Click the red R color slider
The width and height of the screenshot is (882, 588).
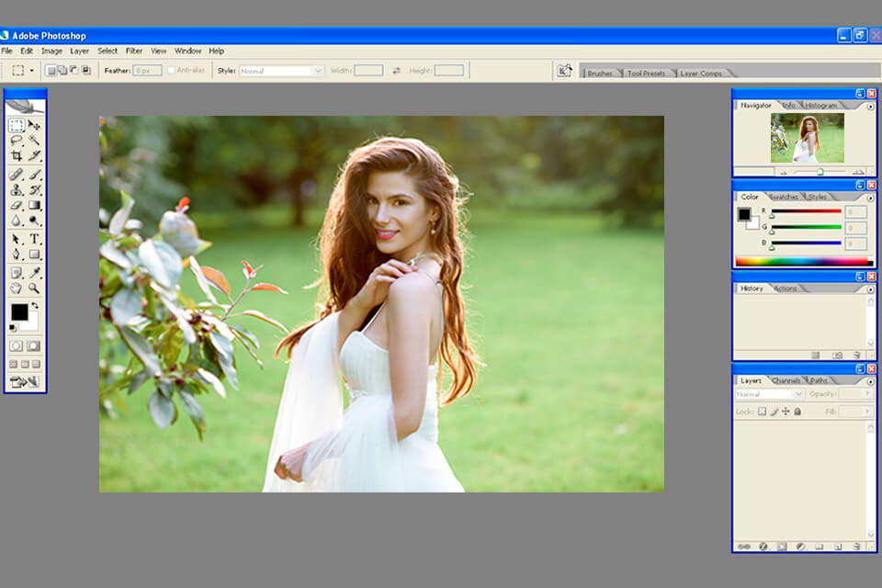[x=806, y=213]
